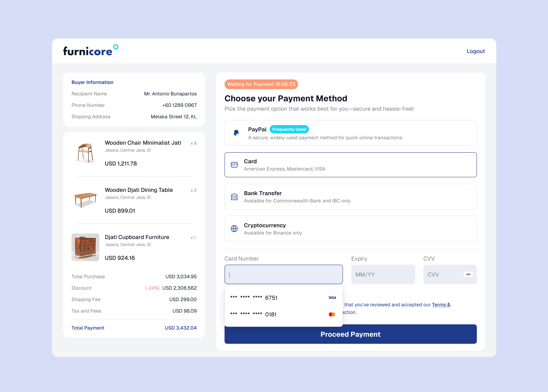
Task: Pick saved card ending in 6751
Action: pyautogui.click(x=284, y=298)
